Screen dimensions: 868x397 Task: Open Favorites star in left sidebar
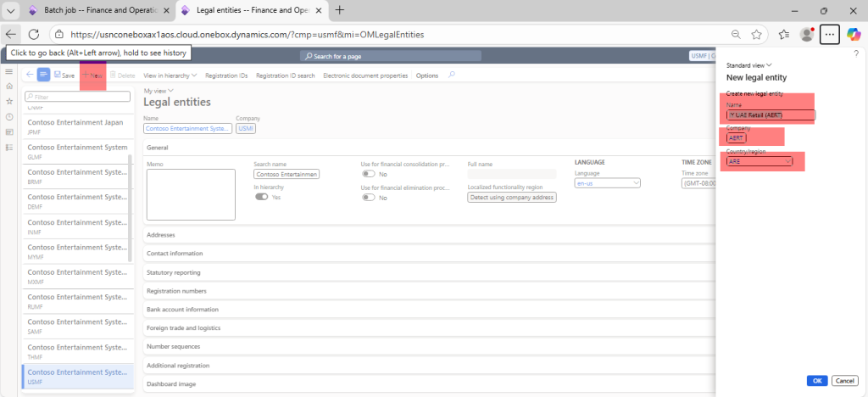[9, 101]
